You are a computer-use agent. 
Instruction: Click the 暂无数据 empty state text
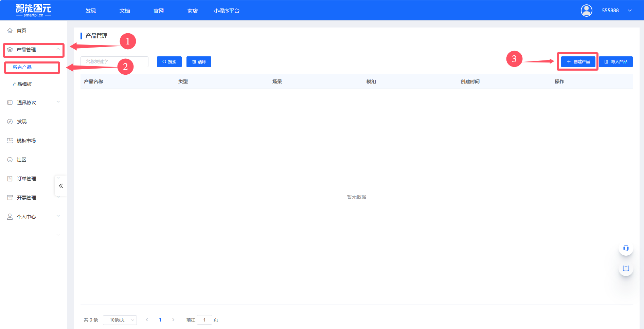click(x=357, y=197)
